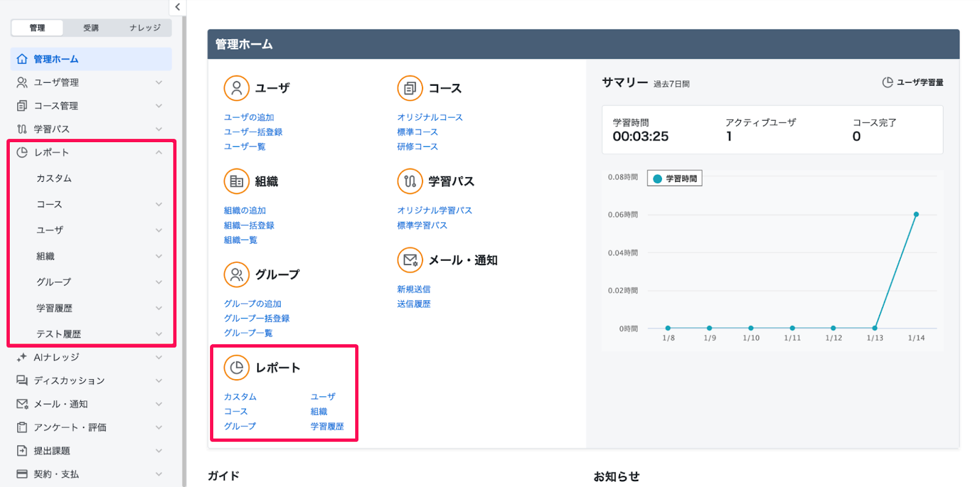Click the course icon beside コース管理
This screenshot has height=487, width=980.
coord(22,105)
